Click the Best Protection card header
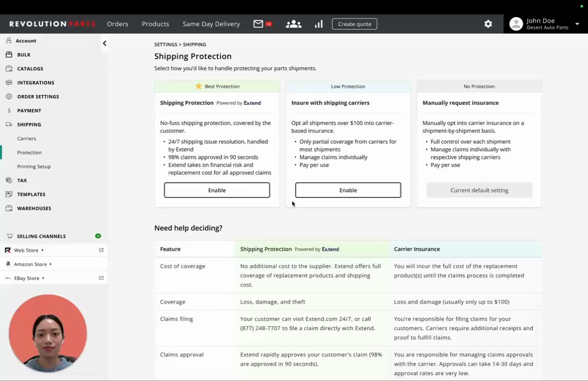The height and width of the screenshot is (381, 588). (217, 86)
